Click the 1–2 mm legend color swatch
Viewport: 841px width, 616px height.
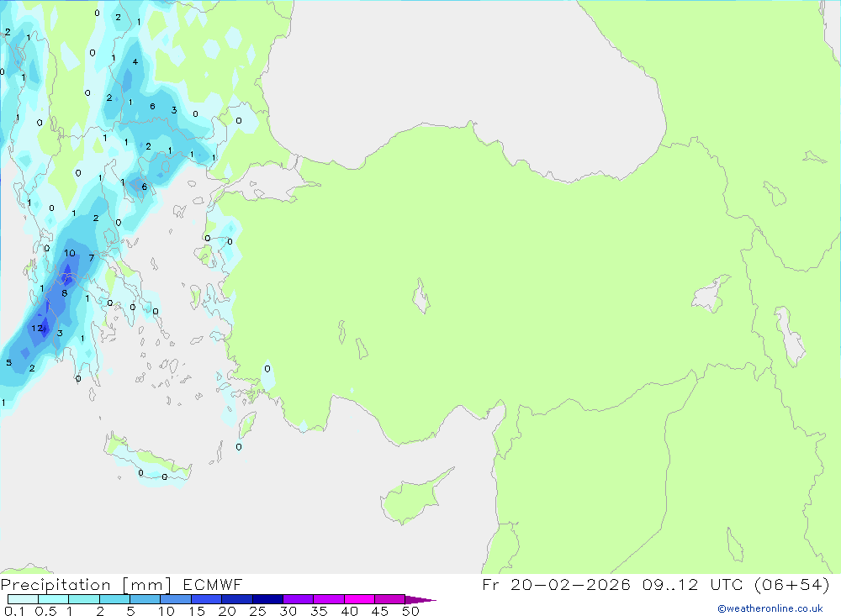click(84, 599)
